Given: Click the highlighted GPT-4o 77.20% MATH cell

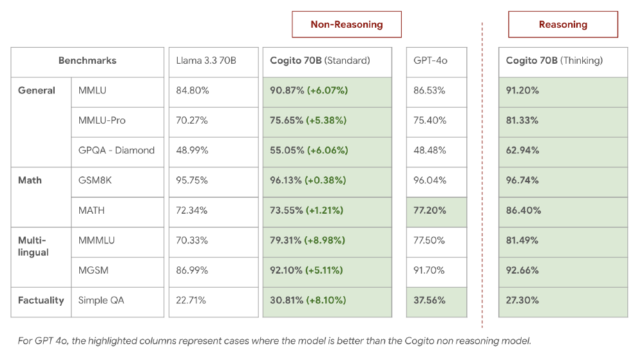Looking at the screenshot, I should click(x=436, y=211).
